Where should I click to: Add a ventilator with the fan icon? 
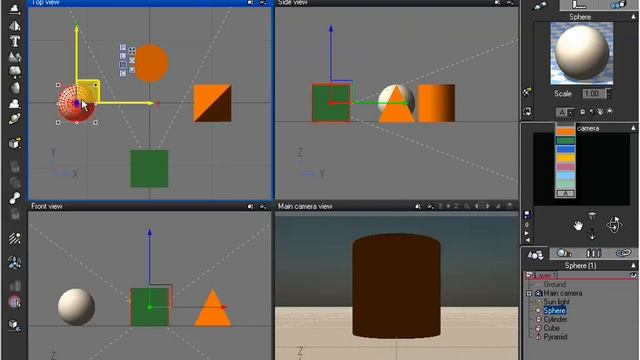tap(15, 262)
